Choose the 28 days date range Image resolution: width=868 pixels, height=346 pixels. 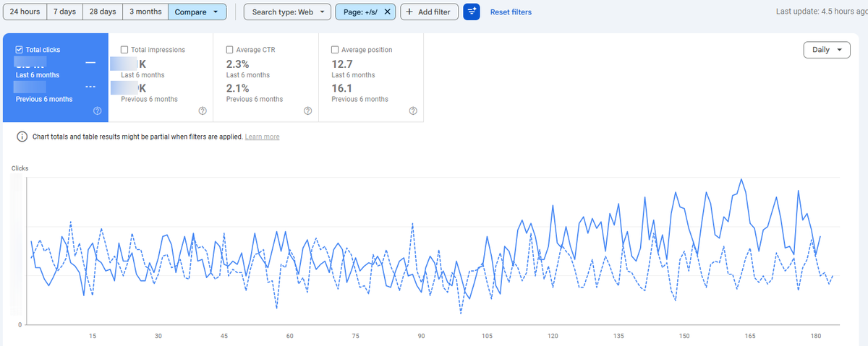pyautogui.click(x=102, y=12)
